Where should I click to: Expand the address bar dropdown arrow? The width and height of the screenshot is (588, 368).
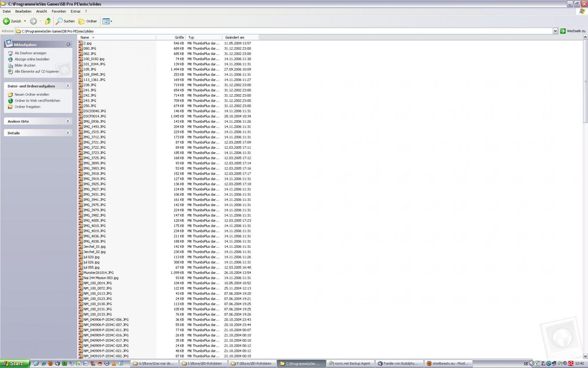click(555, 31)
